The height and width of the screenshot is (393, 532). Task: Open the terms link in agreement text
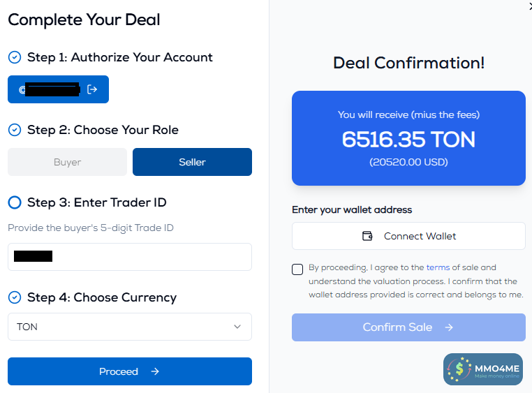point(438,267)
